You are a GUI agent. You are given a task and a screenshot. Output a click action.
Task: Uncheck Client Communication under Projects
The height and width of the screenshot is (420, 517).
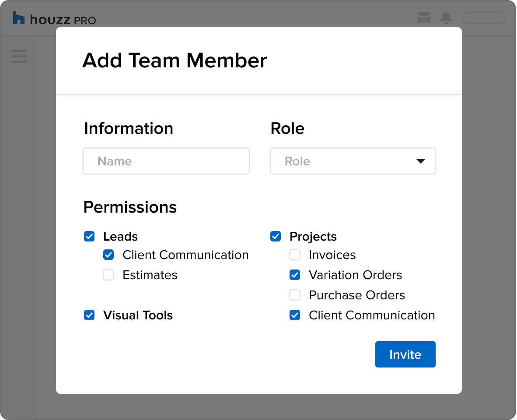pos(295,315)
